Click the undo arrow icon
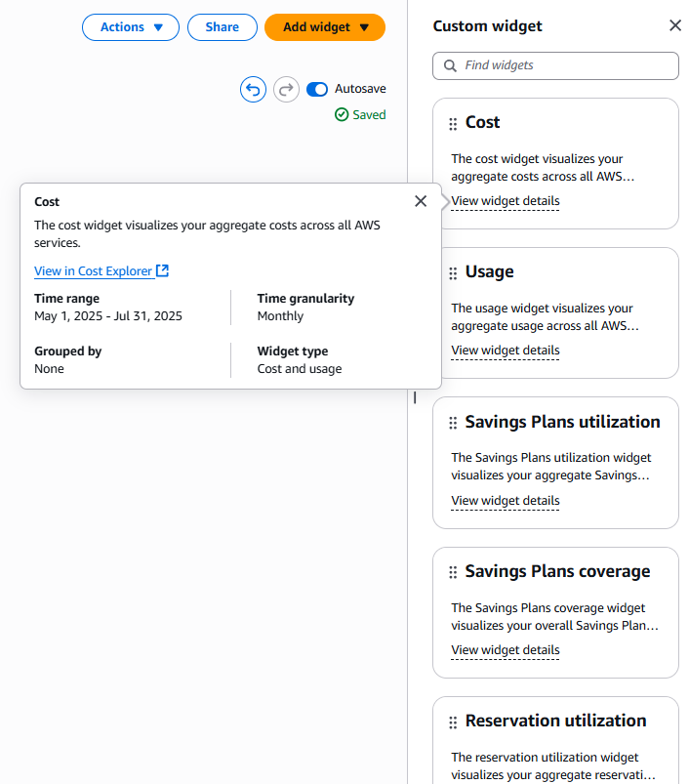The height and width of the screenshot is (784, 689). [253, 90]
